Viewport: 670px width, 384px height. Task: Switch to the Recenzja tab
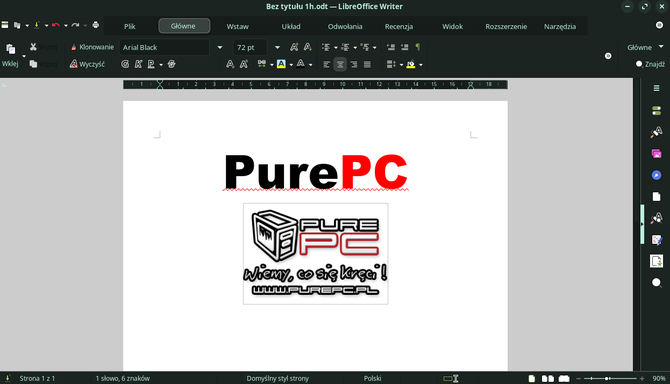(399, 26)
